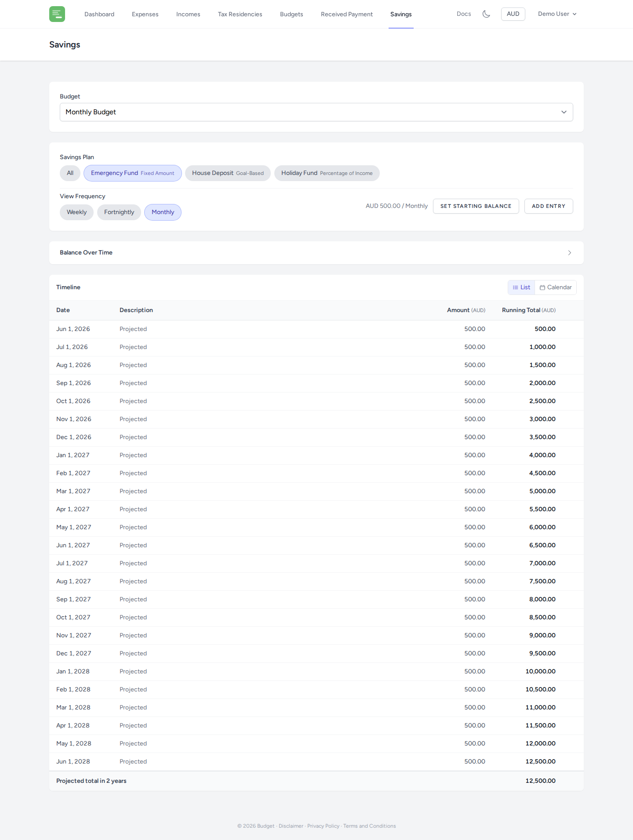The width and height of the screenshot is (633, 840).
Task: Click running total 3,000.00
Action: tap(542, 419)
